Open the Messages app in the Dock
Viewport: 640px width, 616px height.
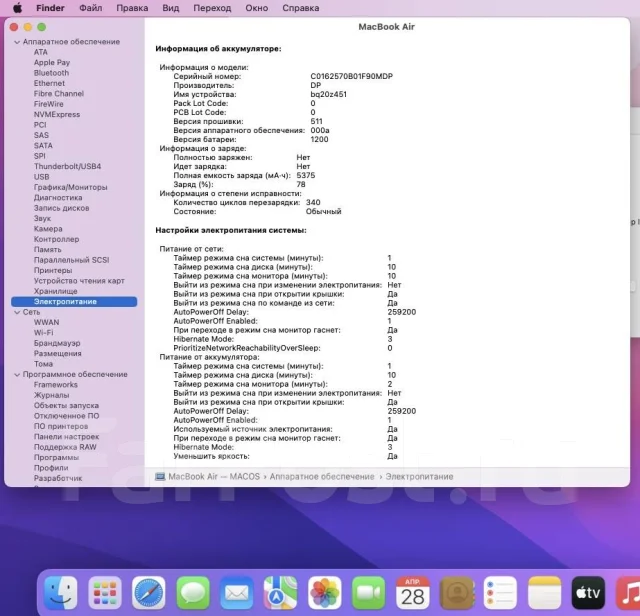coord(193,592)
